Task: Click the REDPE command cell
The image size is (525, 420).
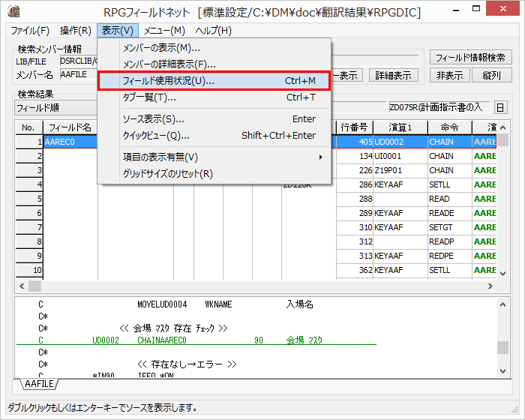Action: click(450, 256)
